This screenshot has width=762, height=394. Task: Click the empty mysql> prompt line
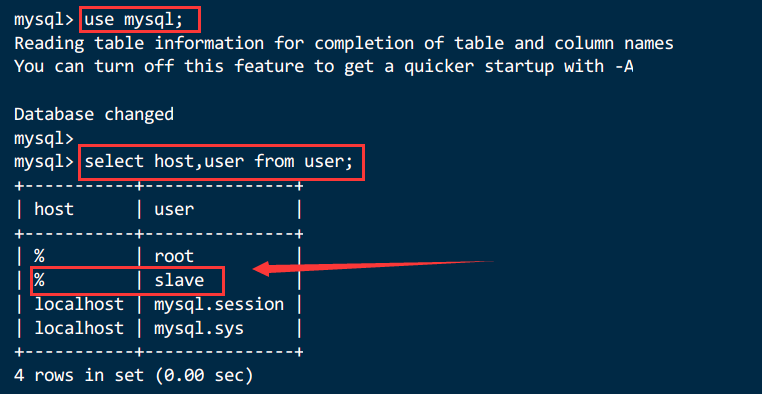(44, 139)
